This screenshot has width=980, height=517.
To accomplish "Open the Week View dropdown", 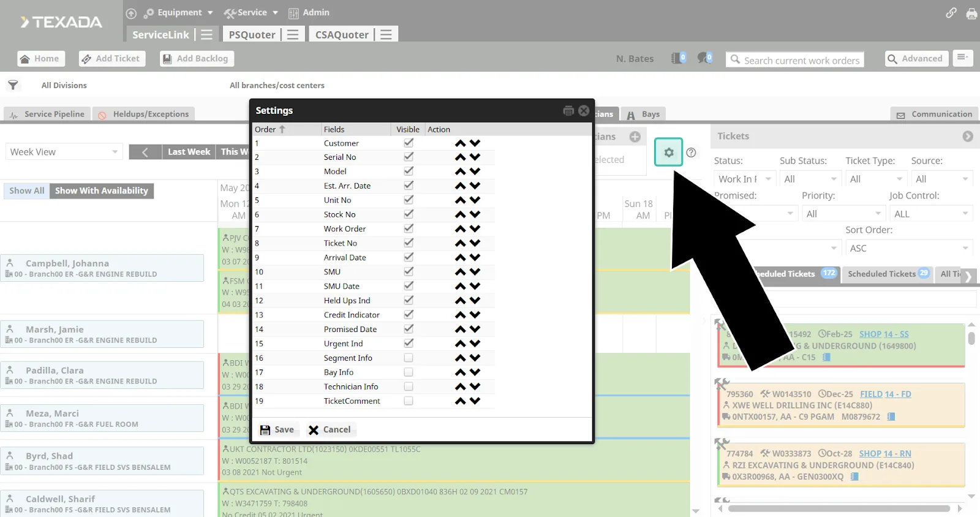I will (64, 152).
